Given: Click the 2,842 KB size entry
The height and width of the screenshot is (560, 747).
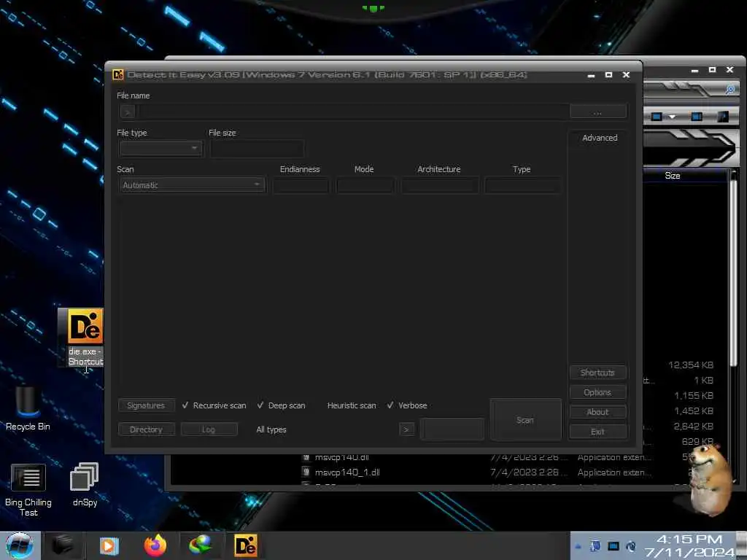Looking at the screenshot, I should [693, 426].
